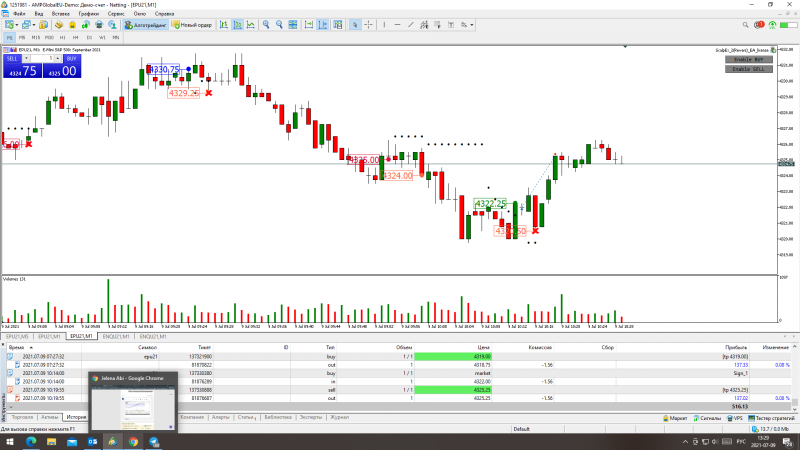The width and height of the screenshot is (800, 450).
Task: Select the D1 timeframe
Action: point(89,37)
